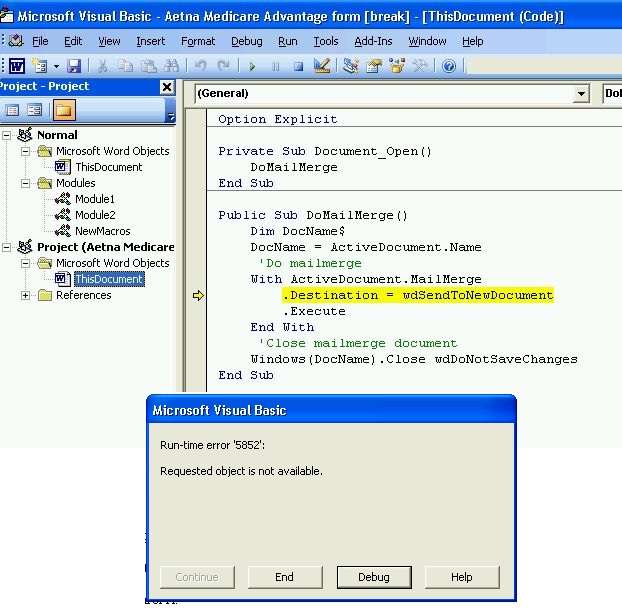
Task: Select ThisDocument under Normal project
Action: pyautogui.click(x=109, y=167)
